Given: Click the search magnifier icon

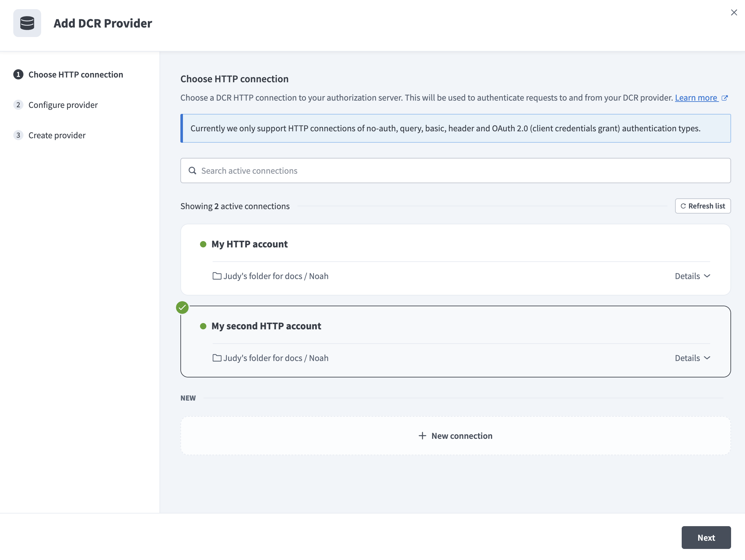Looking at the screenshot, I should click(x=192, y=171).
